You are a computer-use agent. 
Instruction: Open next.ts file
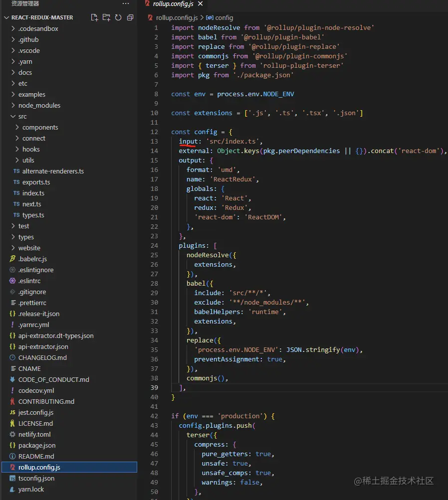click(x=31, y=204)
